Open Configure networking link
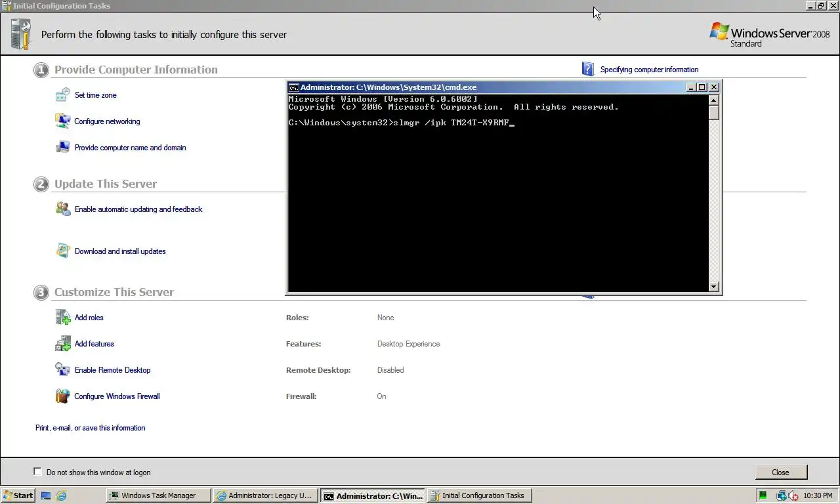 (107, 121)
